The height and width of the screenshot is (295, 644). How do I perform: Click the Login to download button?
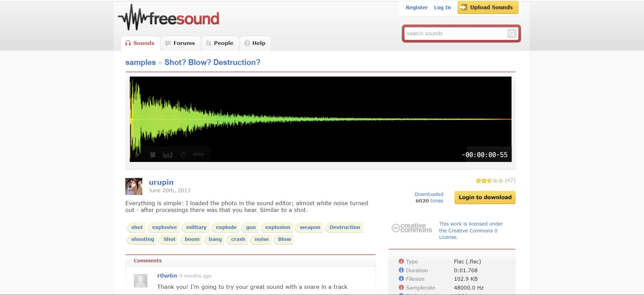(485, 197)
